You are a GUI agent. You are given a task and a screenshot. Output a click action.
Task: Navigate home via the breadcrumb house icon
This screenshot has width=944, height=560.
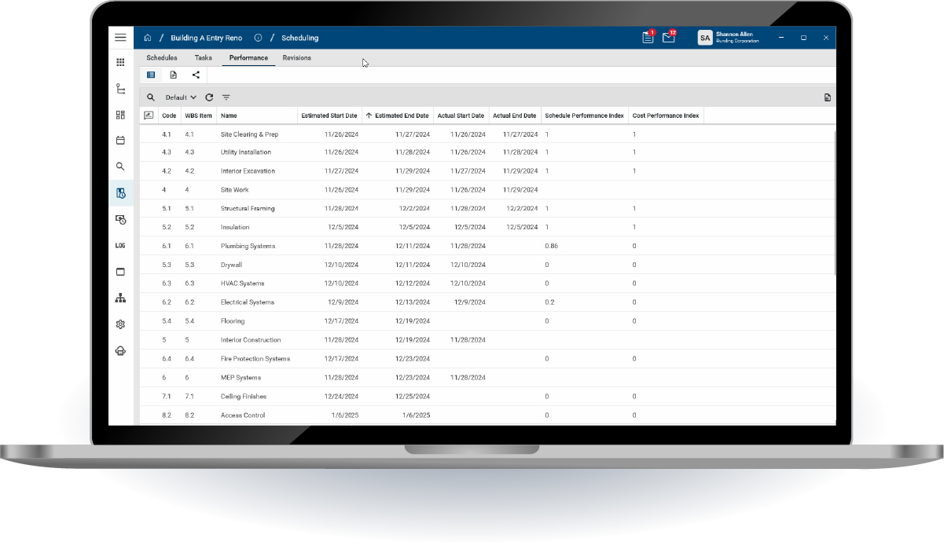pyautogui.click(x=148, y=37)
